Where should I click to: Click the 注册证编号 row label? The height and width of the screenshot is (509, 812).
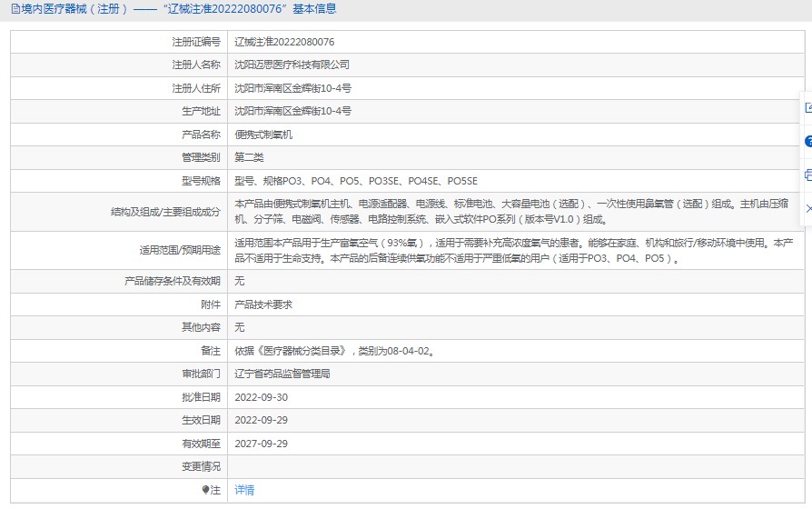pos(196,42)
